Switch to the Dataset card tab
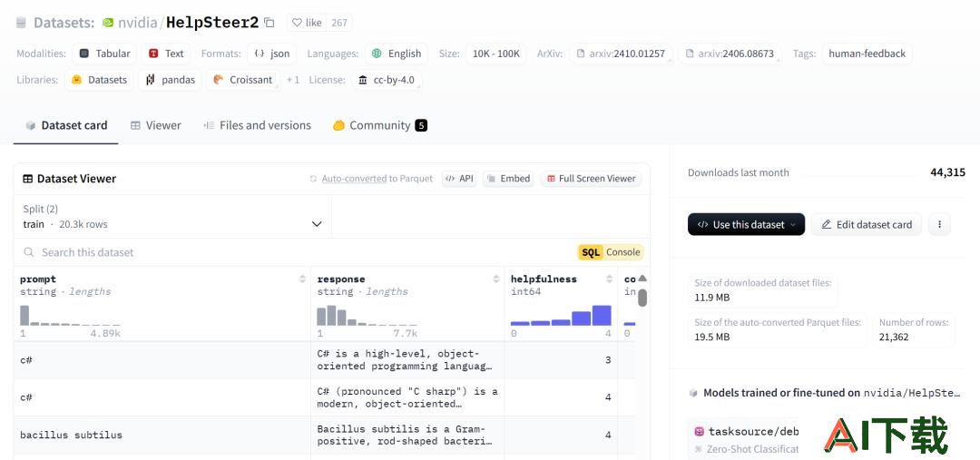The image size is (980, 460). click(x=66, y=125)
